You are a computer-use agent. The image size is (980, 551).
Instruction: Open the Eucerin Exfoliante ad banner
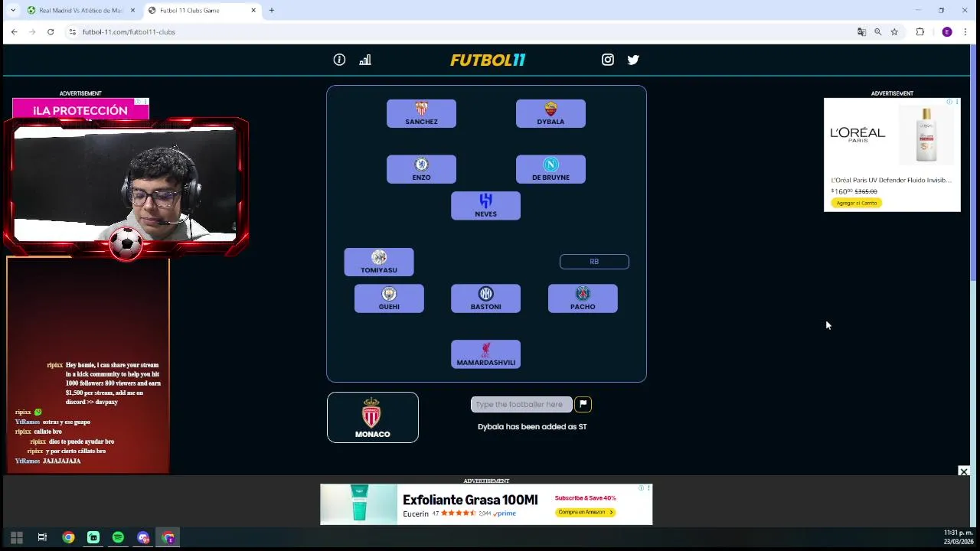coord(486,504)
